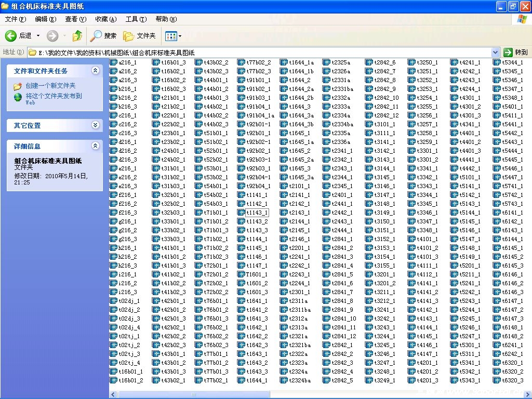532x399 pixels.
Task: Select the t3250_1 file icon
Action: pyautogui.click(x=411, y=62)
